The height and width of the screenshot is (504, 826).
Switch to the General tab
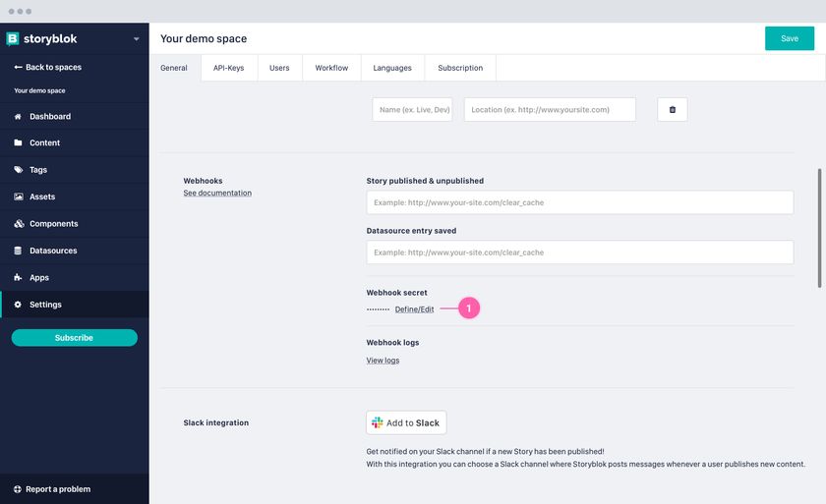pos(174,68)
